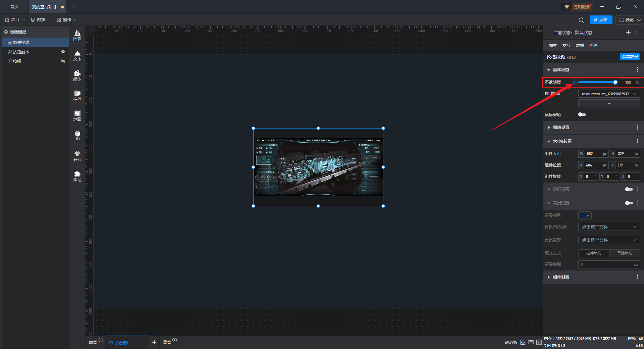644x349 pixels.
Task: Open the 文本 text components panel
Action: point(77,55)
